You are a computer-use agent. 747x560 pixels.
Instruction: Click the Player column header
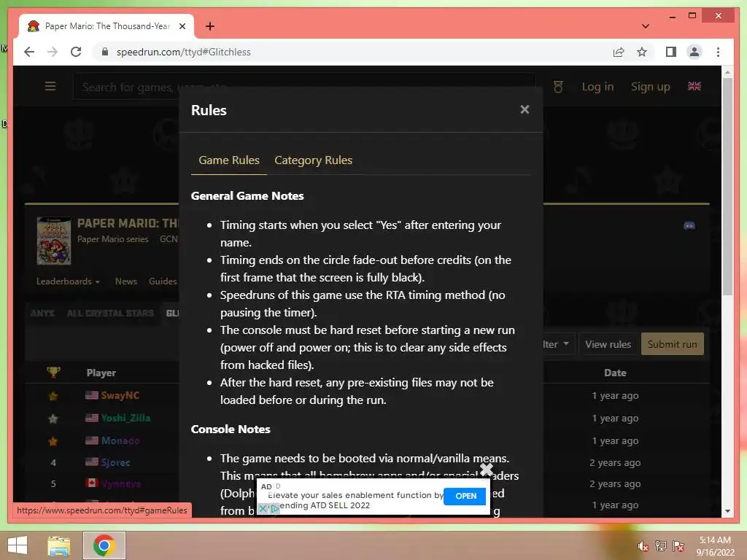pos(101,373)
